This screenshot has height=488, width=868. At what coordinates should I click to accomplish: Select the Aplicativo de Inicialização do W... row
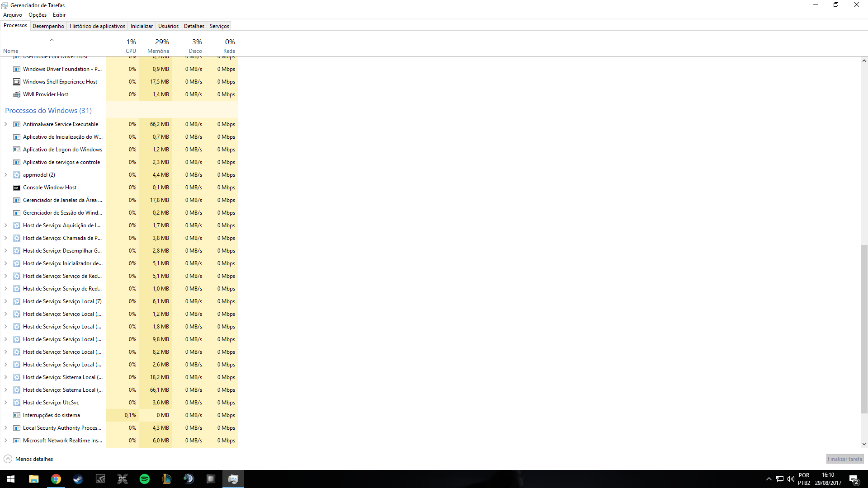pyautogui.click(x=119, y=137)
